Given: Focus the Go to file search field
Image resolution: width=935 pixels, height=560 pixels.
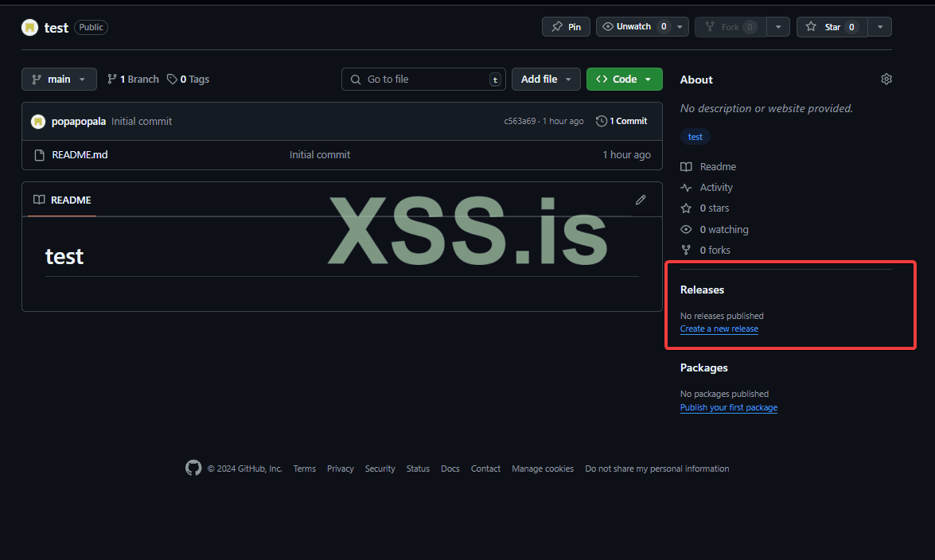Looking at the screenshot, I should pos(423,80).
